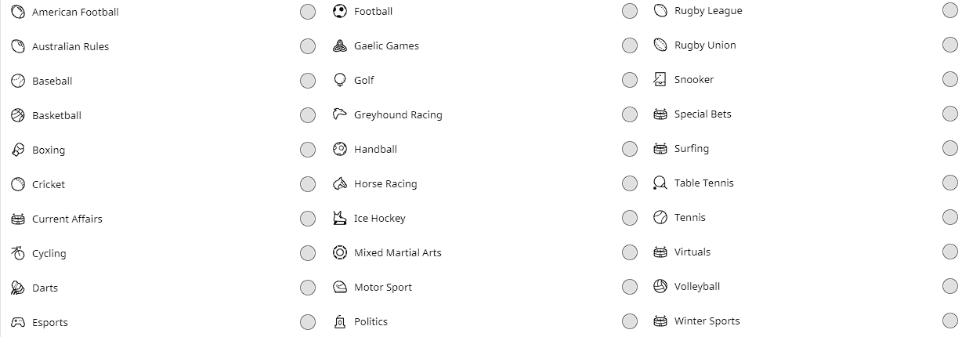Click the Volleyball icon

[x=660, y=286]
